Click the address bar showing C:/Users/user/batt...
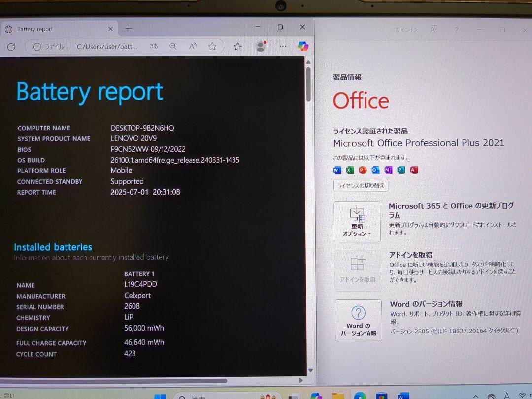This screenshot has width=532, height=399. [x=107, y=47]
